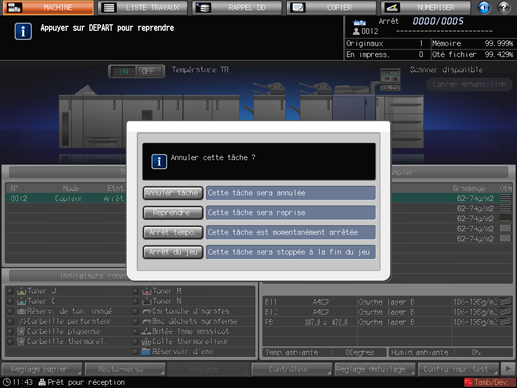This screenshot has width=517, height=388.
Task: Switch to LISTE TRAVAUX tab
Action: [x=143, y=7]
